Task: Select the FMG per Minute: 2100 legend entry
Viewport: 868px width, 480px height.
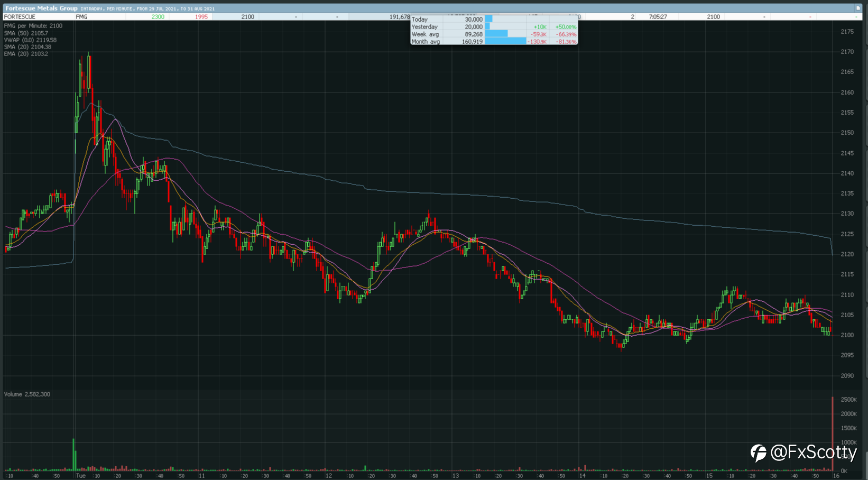Action: [33, 26]
